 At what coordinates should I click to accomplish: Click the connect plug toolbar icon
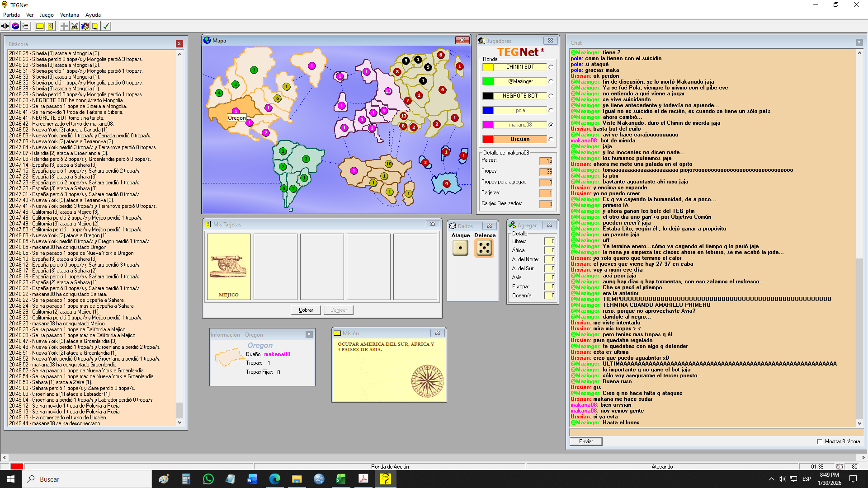[5, 26]
